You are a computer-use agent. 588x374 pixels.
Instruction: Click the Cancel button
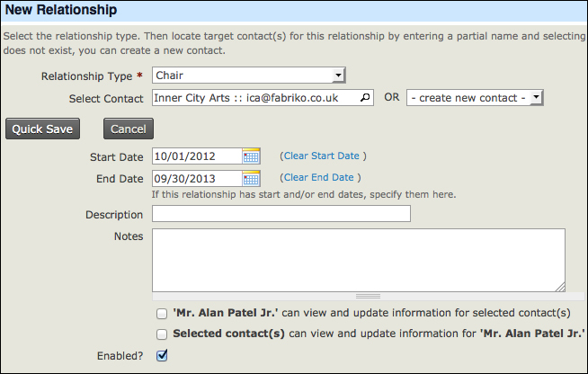click(x=129, y=129)
